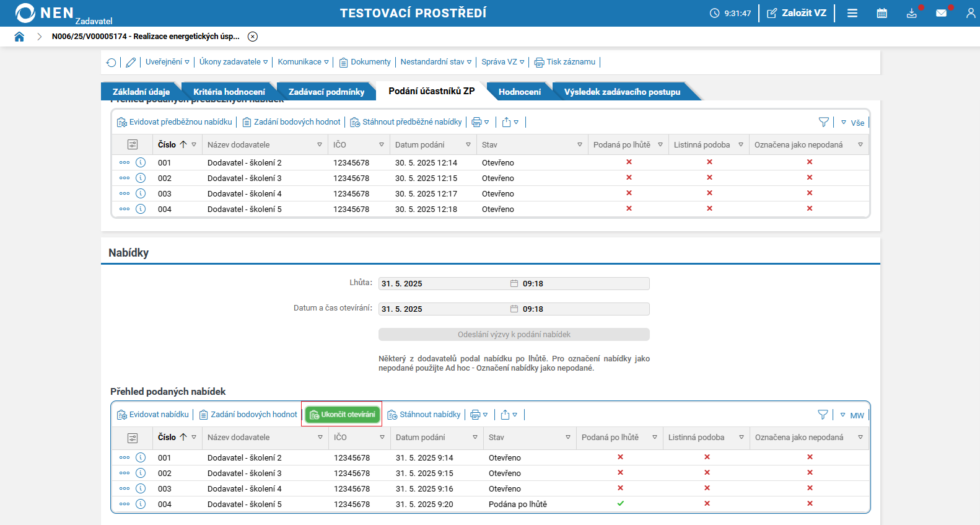Expand the Úkony zadavatele dropdown
Image resolution: width=980 pixels, height=525 pixels.
(x=233, y=62)
